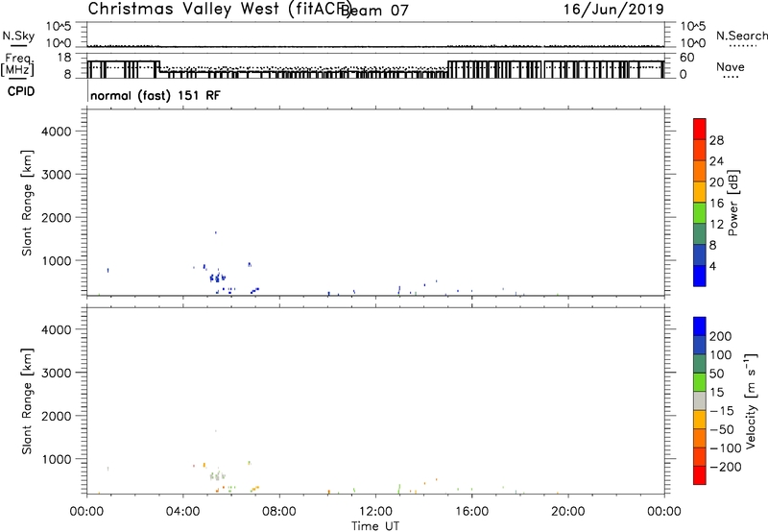Click the 'Slant Range [km]' label of velocity panel
768x532 pixels.
pyautogui.click(x=27, y=401)
